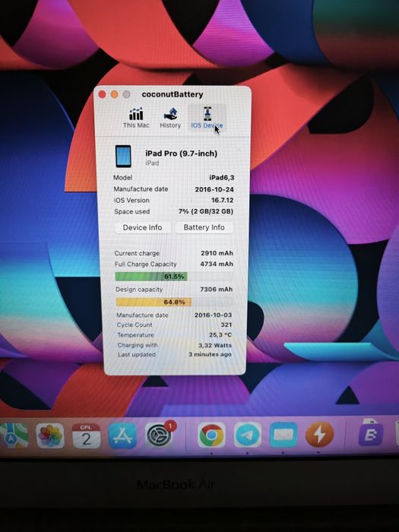Click the space used 7% (2 GB/32 GB)

206,211
